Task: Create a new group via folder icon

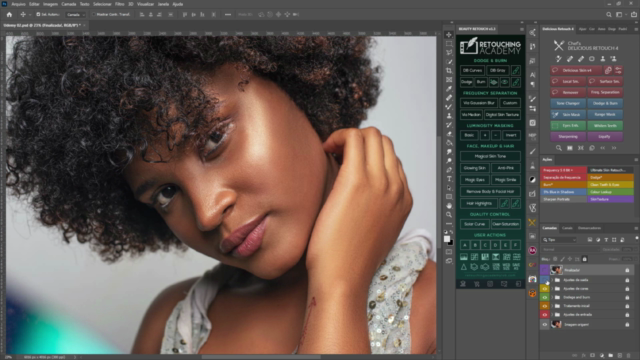Action: click(x=611, y=356)
